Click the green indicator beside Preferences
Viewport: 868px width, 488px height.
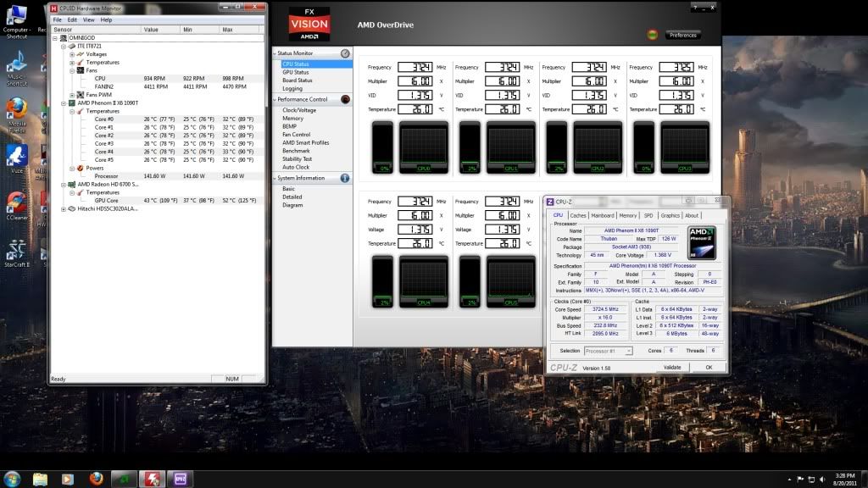(652, 35)
